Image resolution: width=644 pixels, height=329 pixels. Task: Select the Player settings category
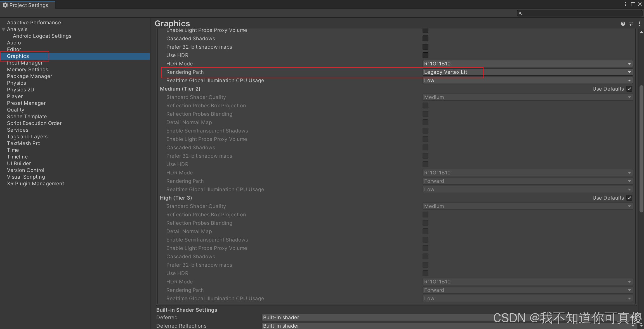point(15,96)
